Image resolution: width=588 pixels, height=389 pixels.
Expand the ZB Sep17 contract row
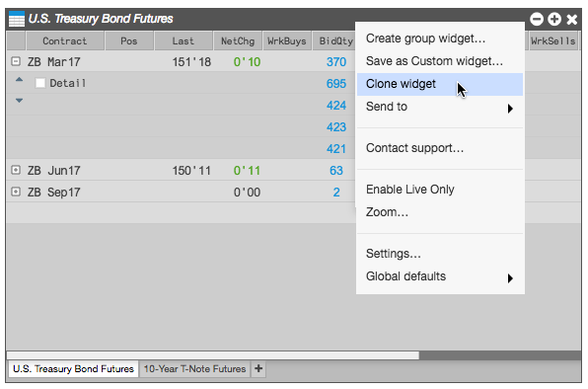pos(16,192)
